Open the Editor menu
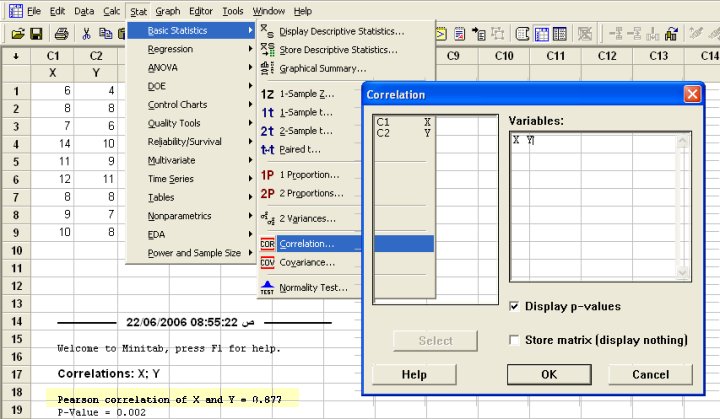720x419 pixels. click(x=201, y=11)
